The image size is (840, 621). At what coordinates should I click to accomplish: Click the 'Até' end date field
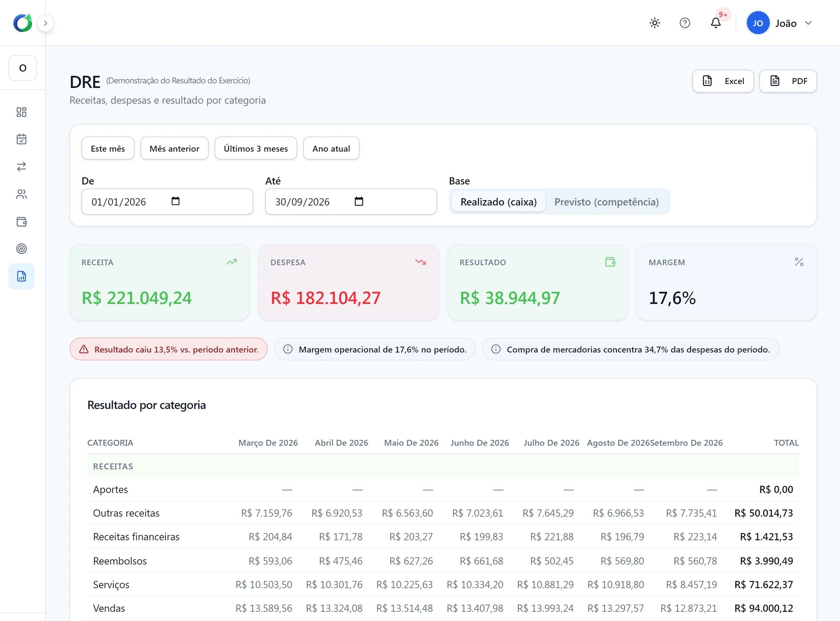click(x=351, y=202)
